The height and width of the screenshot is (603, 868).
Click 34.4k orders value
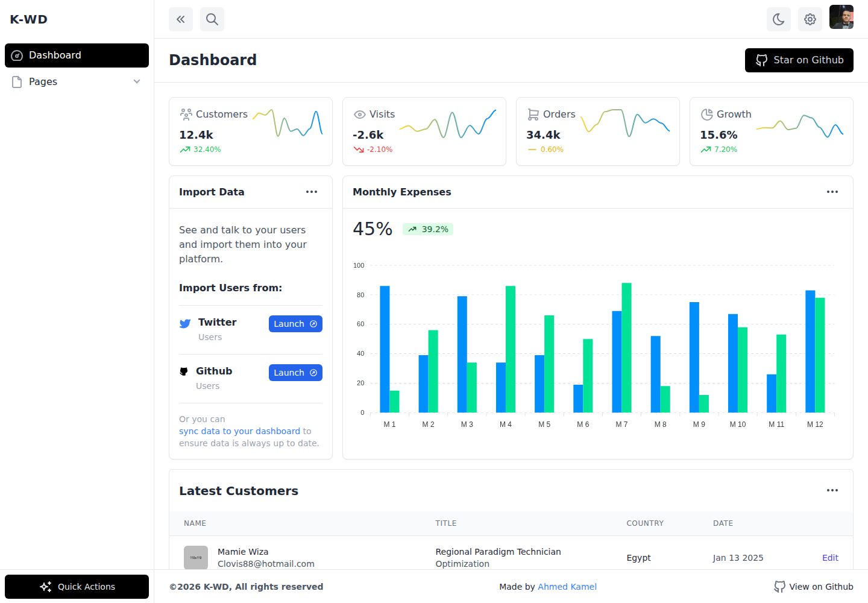[x=543, y=135]
